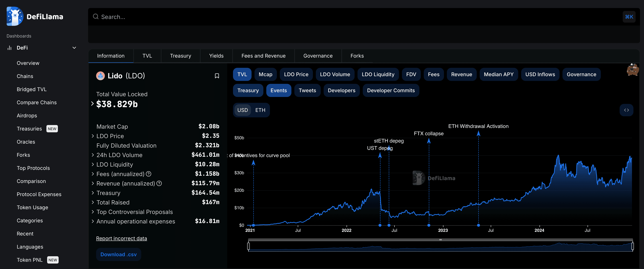
Task: Switch chart denomination to ETH
Action: coord(260,110)
